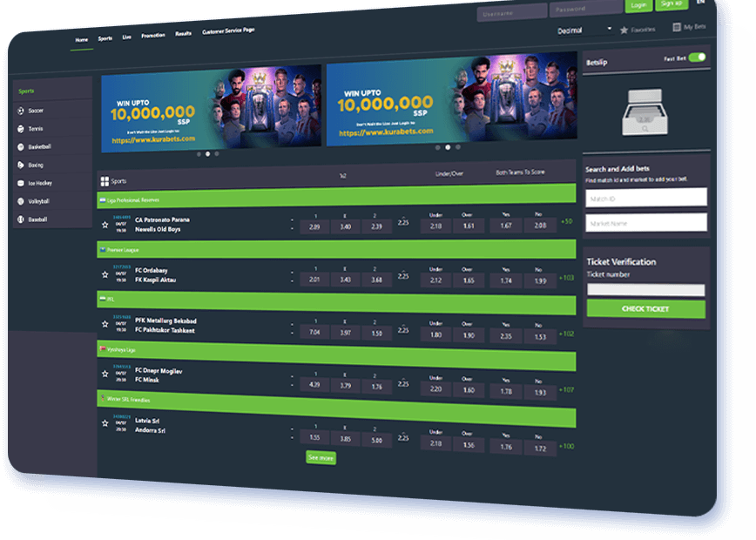
Task: Click the Liga Profesional Reserves flag icon
Action: click(x=103, y=199)
